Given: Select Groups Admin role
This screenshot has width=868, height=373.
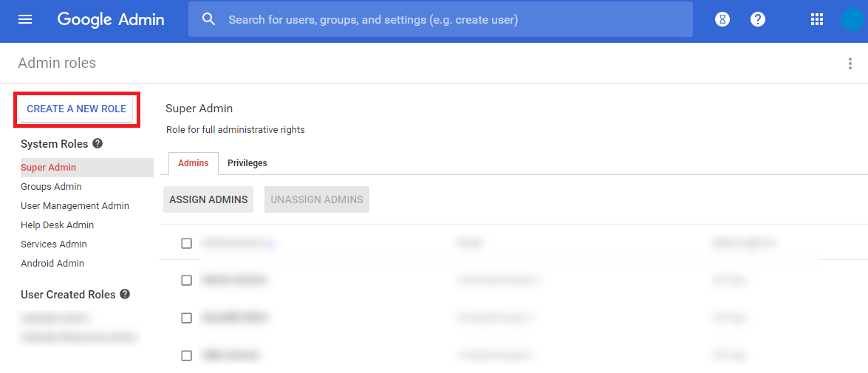Looking at the screenshot, I should point(51,187).
